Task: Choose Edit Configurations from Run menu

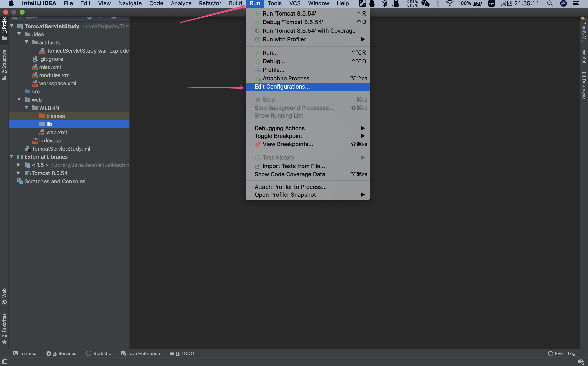Action: click(x=282, y=87)
